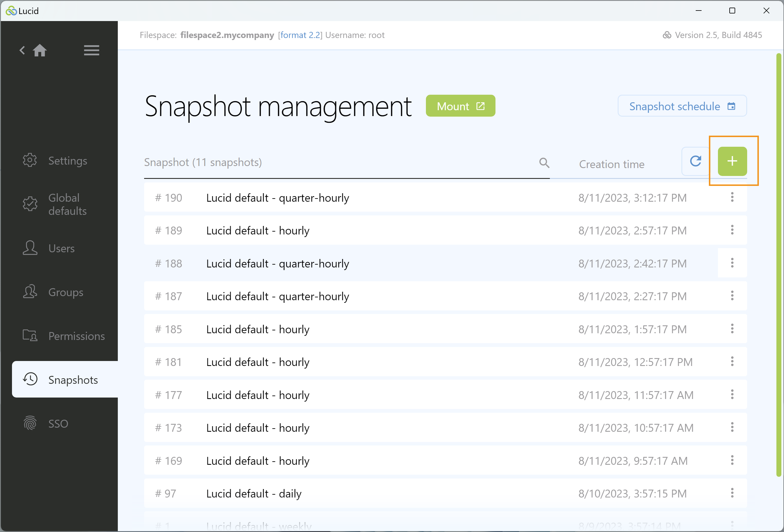The width and height of the screenshot is (784, 532).
Task: Open options menu for snapshot #188
Action: tap(732, 263)
